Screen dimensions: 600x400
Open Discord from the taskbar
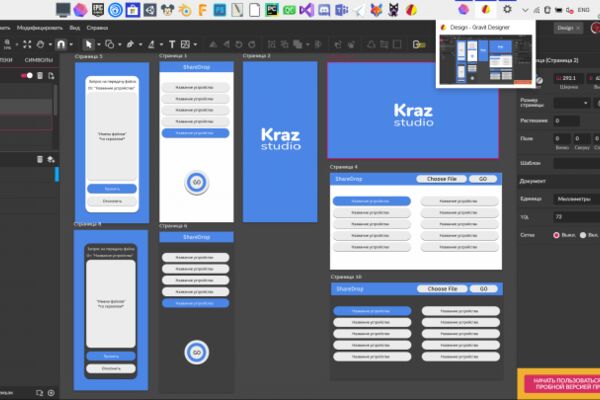click(x=324, y=10)
